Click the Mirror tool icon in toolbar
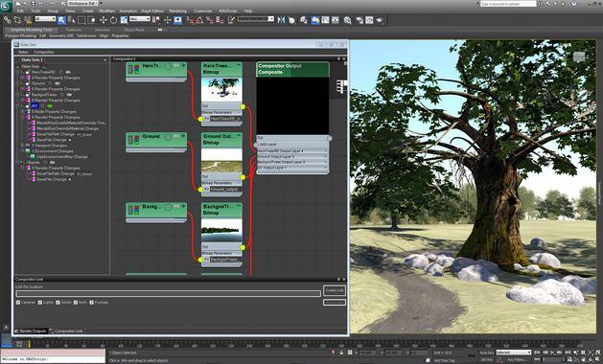Image resolution: width=603 pixels, height=364 pixels. point(282,20)
